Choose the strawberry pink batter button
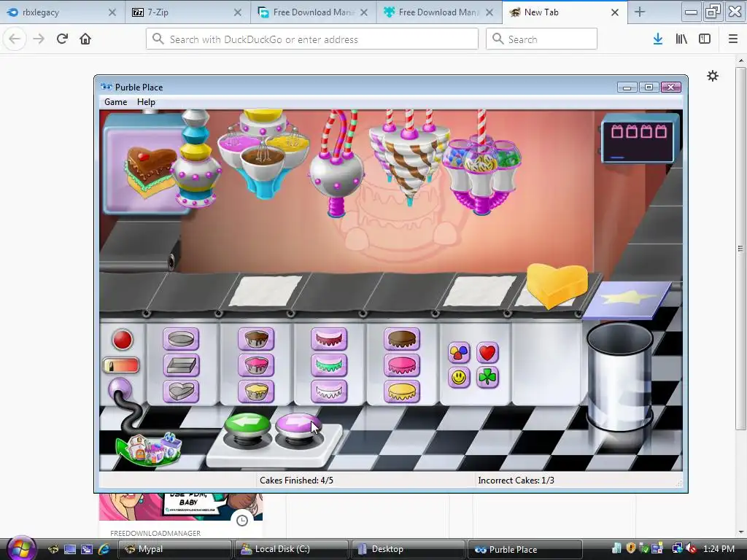Image resolution: width=747 pixels, height=560 pixels. pos(256,365)
